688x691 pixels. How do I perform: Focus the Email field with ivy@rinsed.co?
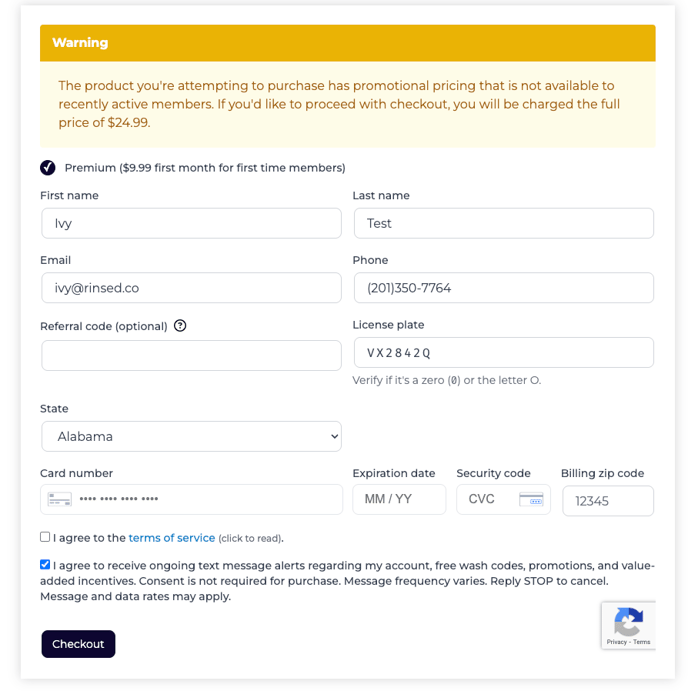pyautogui.click(x=191, y=288)
